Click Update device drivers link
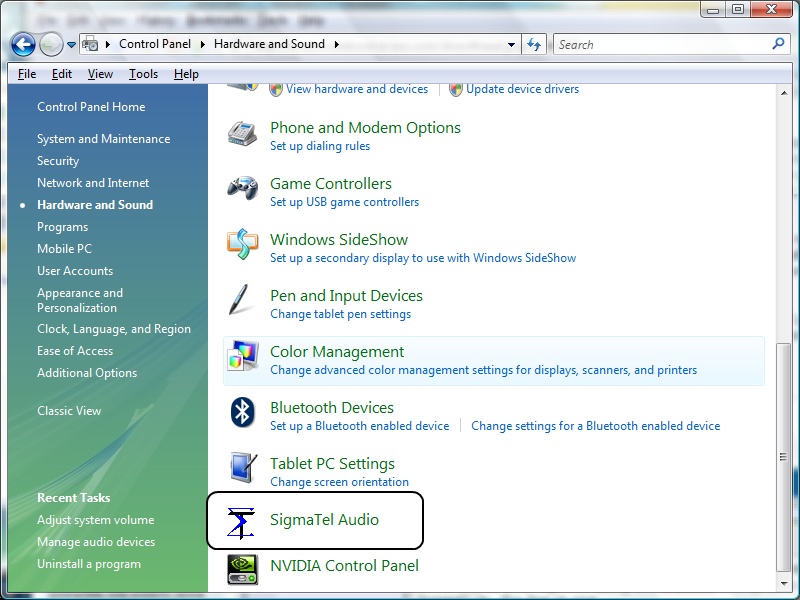 click(522, 89)
